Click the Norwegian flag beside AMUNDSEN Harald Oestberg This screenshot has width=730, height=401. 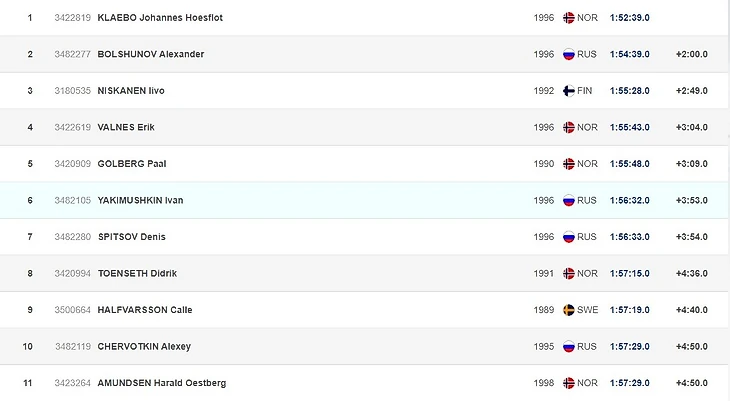(x=569, y=383)
